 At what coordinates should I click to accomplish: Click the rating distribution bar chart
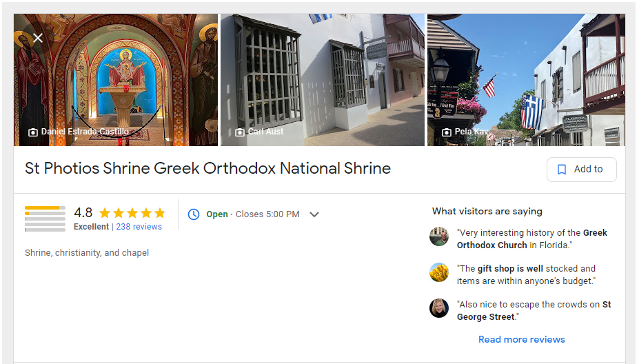[45, 219]
